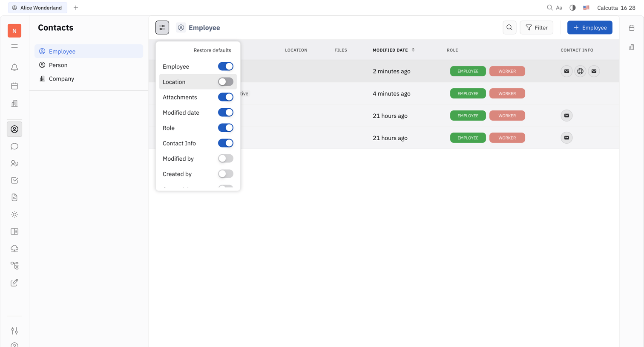The width and height of the screenshot is (644, 347).
Task: Open the notifications bell in sidebar
Action: [14, 68]
